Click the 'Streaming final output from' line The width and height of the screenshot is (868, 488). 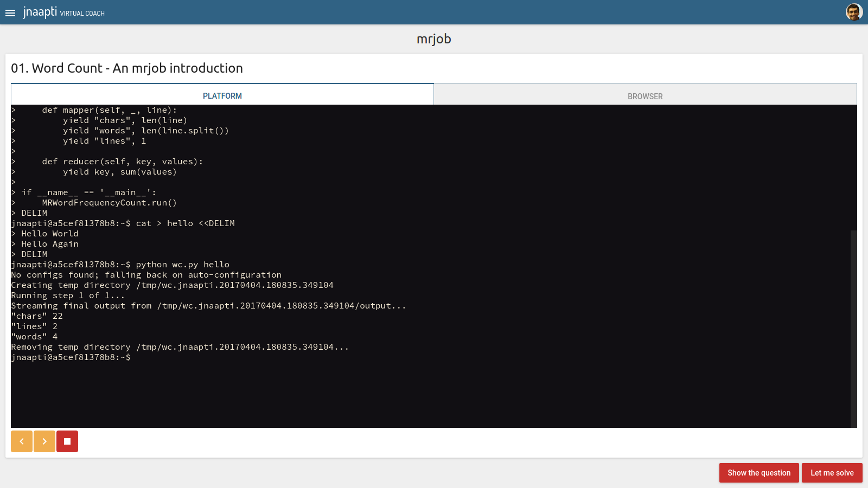click(x=209, y=306)
